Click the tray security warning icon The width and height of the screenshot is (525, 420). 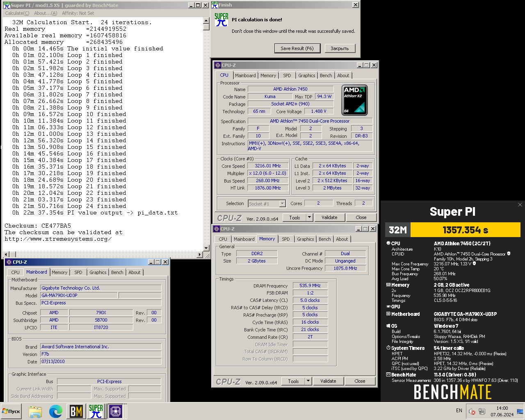[x=472, y=411]
